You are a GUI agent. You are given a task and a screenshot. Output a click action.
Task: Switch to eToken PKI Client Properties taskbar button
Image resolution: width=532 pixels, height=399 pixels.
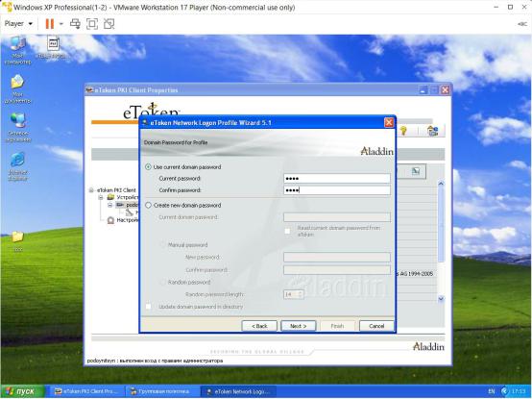tap(86, 391)
